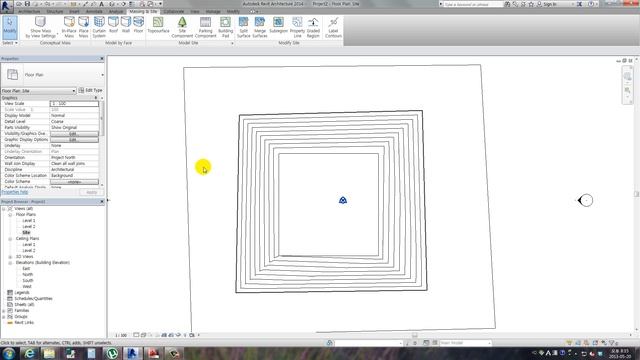
Task: Activate the Split Surface tool
Action: click(x=243, y=27)
